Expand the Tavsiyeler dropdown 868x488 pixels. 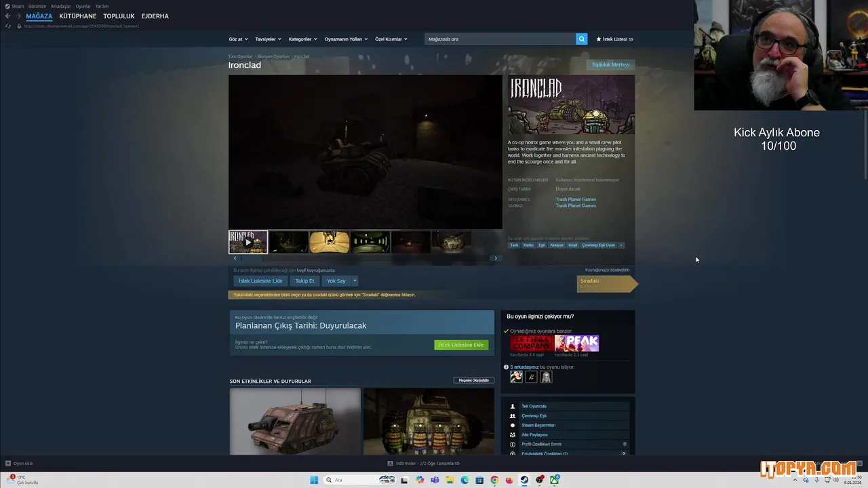pyautogui.click(x=268, y=39)
